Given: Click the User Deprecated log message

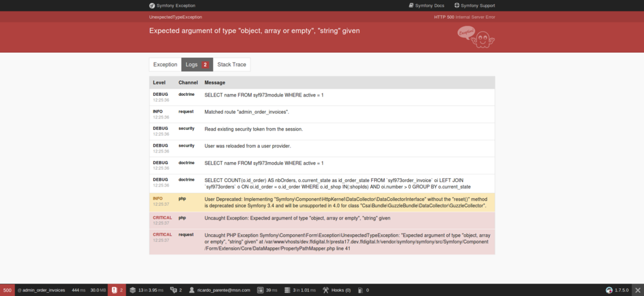Looking at the screenshot, I should [346, 203].
